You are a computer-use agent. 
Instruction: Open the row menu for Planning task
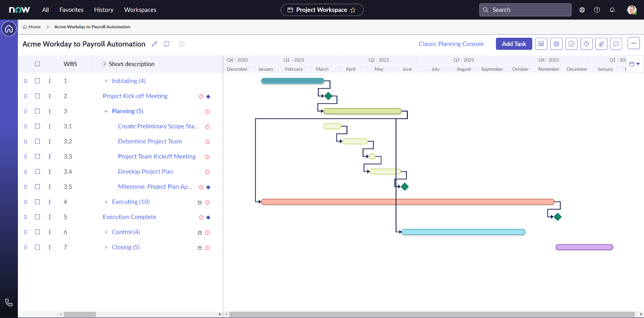pyautogui.click(x=50, y=112)
